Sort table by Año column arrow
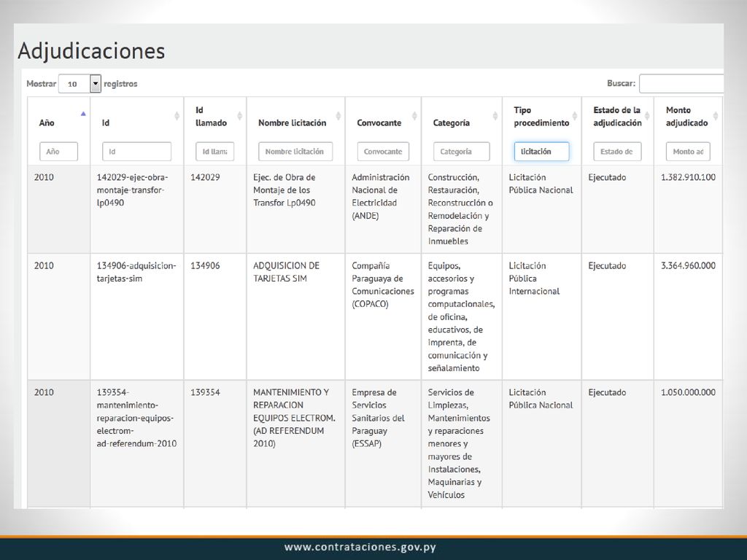This screenshot has height=560, width=747. tap(83, 114)
